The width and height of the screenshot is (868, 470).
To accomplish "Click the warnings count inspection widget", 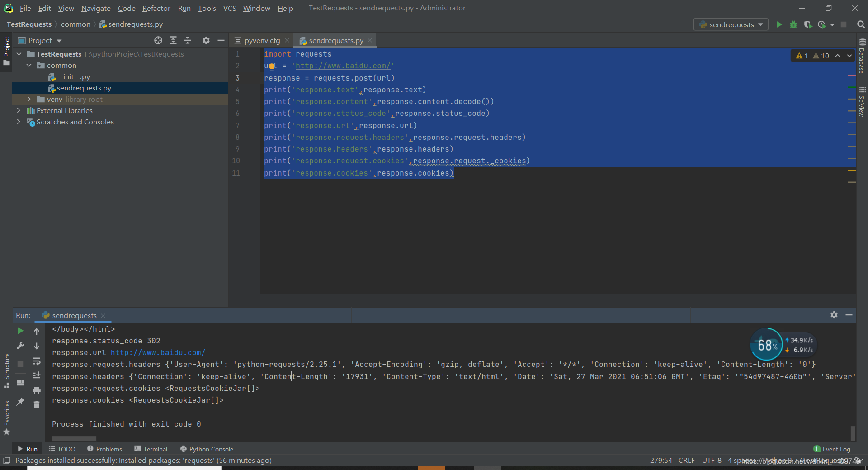I will tap(812, 56).
